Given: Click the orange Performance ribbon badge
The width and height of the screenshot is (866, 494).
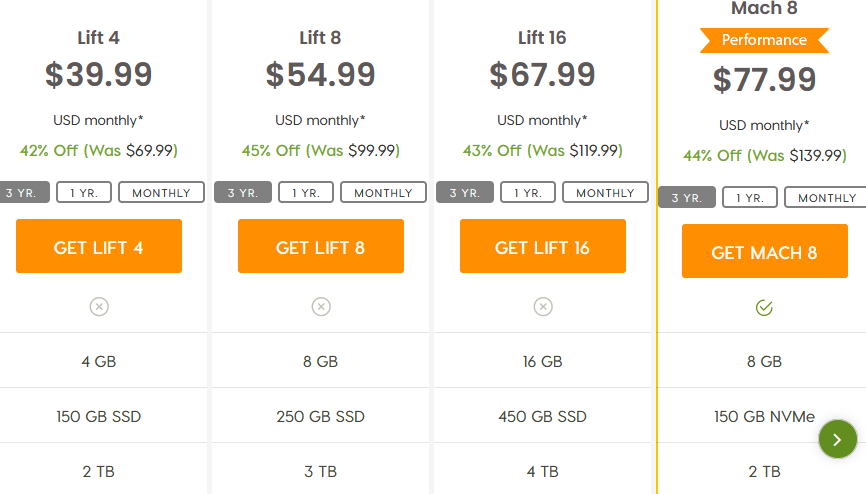Looking at the screenshot, I should coord(764,40).
